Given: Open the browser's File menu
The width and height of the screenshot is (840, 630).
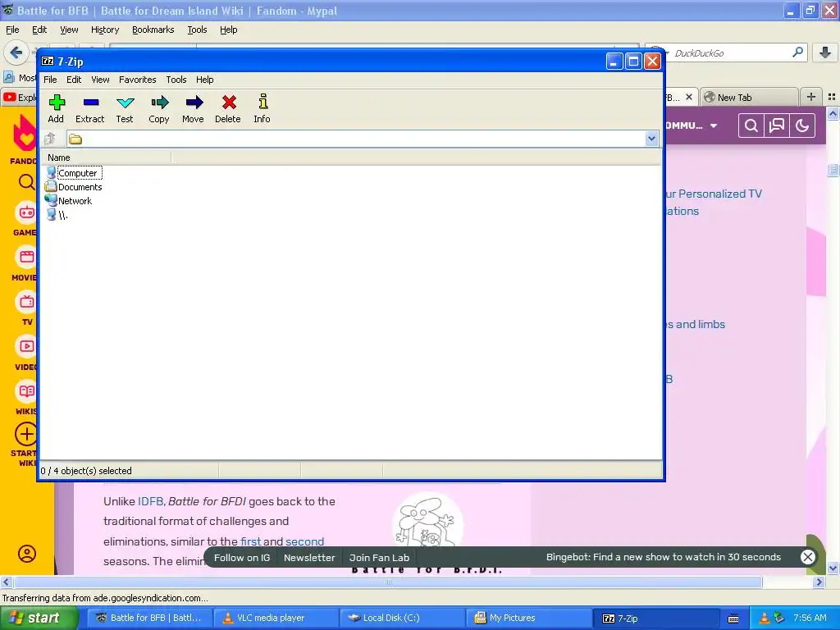Looking at the screenshot, I should 12,30.
